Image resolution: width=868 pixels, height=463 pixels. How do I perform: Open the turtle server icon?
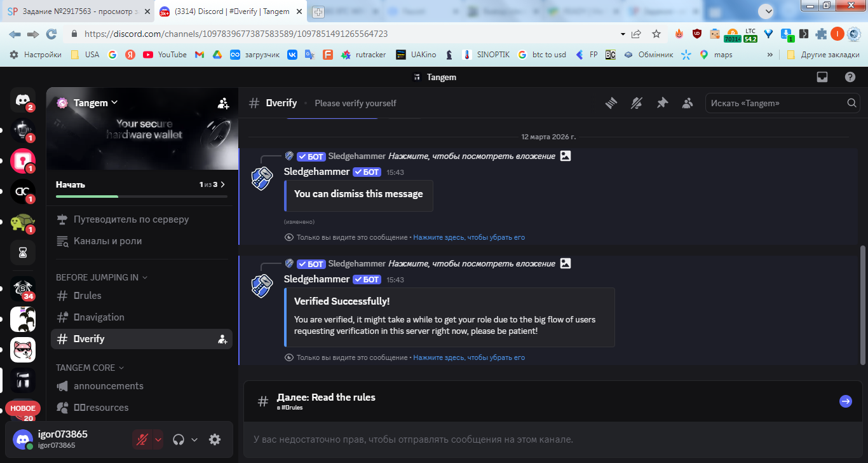tap(23, 222)
